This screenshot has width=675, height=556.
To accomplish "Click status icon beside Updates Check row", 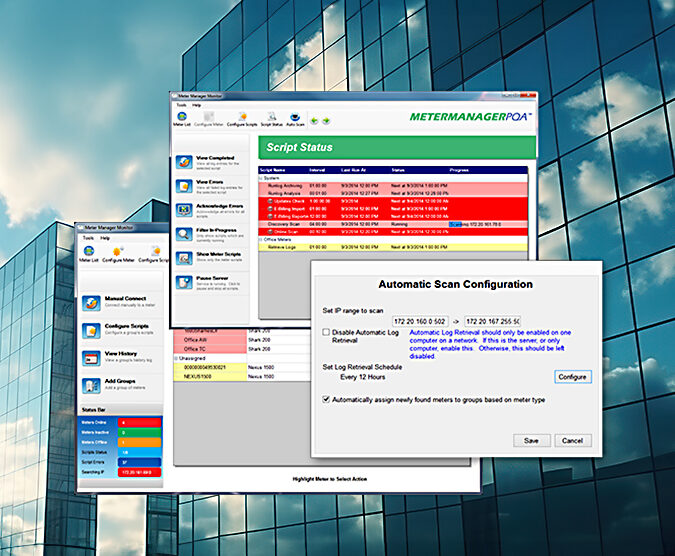I will (x=270, y=201).
